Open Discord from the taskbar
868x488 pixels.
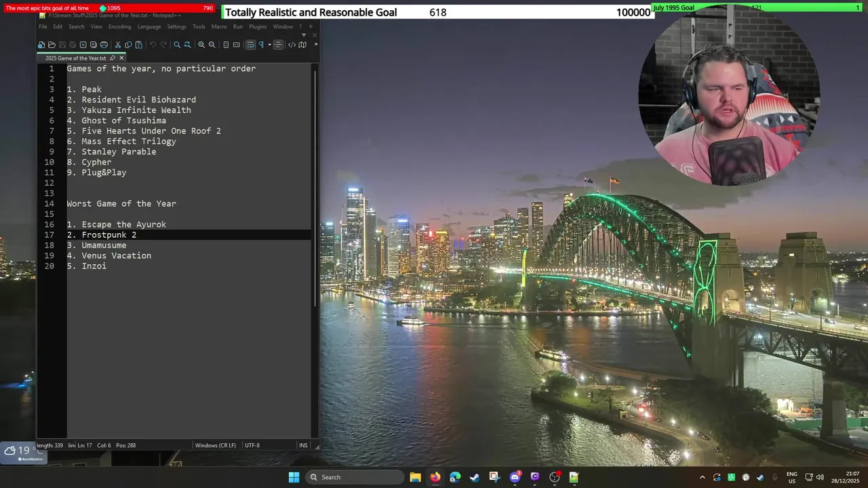515,477
